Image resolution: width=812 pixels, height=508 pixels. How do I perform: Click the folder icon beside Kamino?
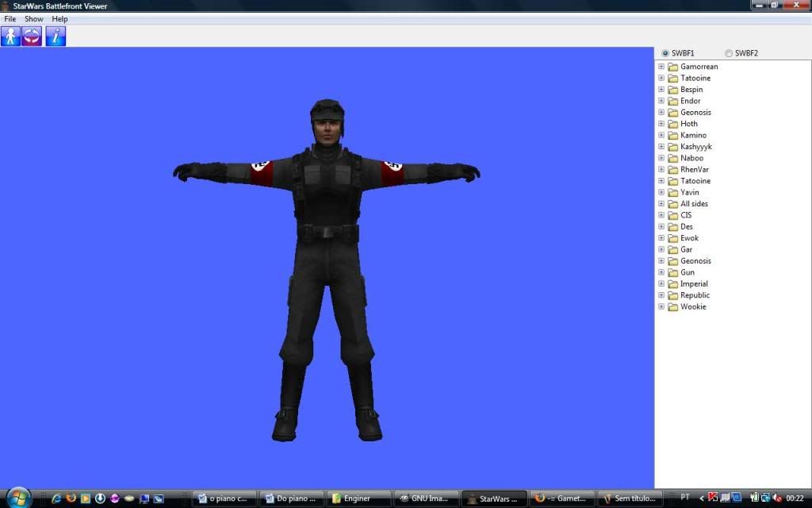pos(672,135)
